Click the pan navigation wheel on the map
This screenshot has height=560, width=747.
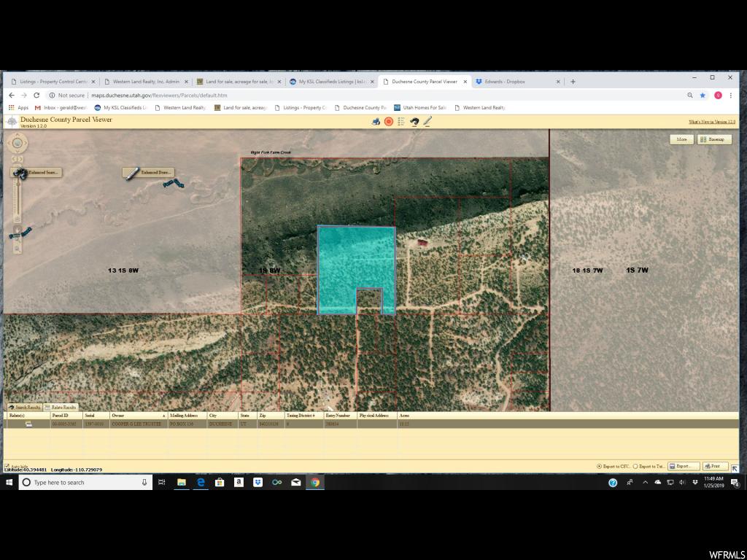pos(18,143)
